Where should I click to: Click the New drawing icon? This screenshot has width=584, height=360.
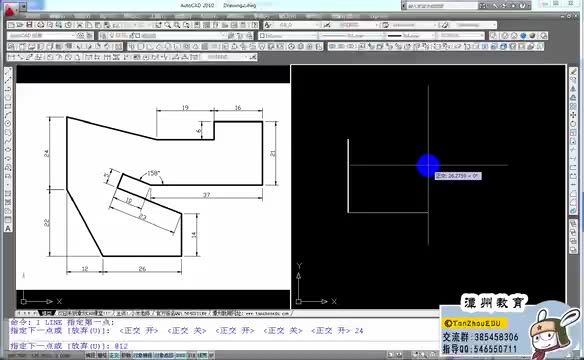[x=12, y=25]
